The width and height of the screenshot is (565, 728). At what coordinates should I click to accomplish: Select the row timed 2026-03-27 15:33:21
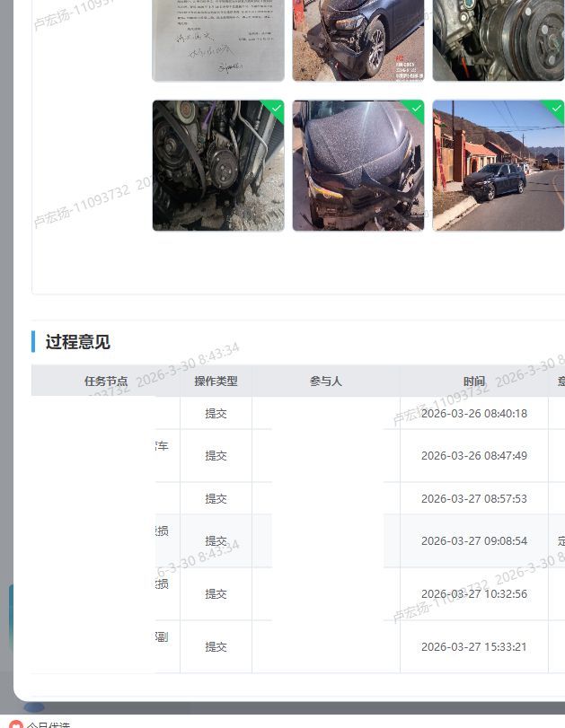pos(473,647)
